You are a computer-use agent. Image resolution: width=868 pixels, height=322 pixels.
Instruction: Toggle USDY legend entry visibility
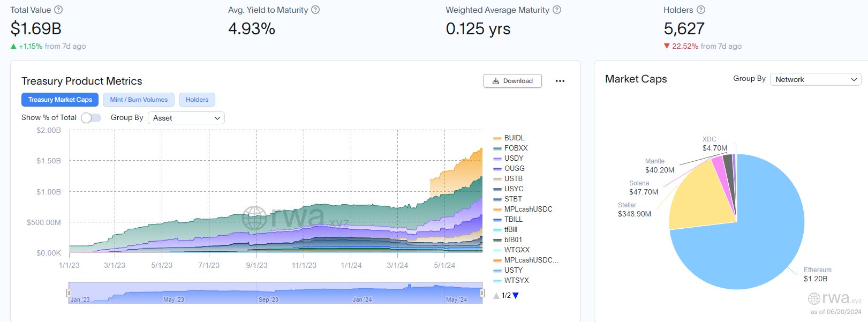514,158
